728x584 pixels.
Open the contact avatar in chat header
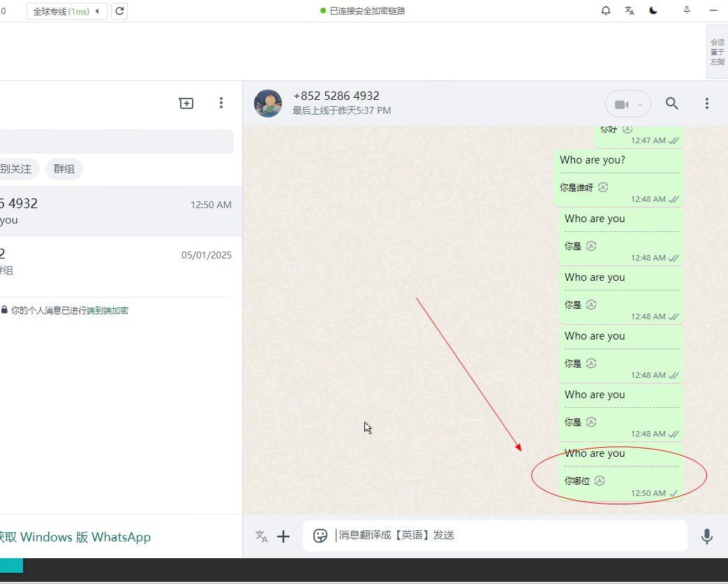point(268,103)
